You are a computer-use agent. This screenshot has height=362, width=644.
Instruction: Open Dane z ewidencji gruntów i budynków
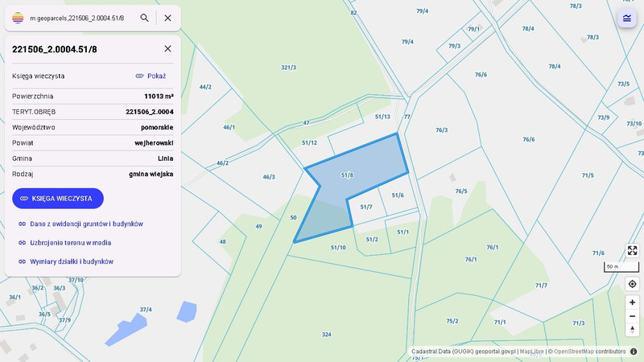click(81, 224)
